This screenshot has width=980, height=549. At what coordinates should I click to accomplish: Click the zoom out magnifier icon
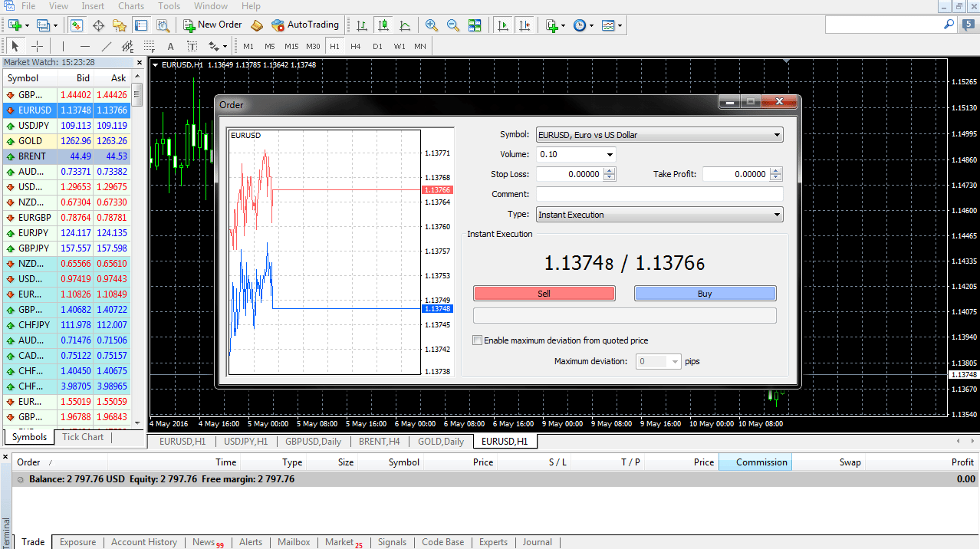(453, 25)
